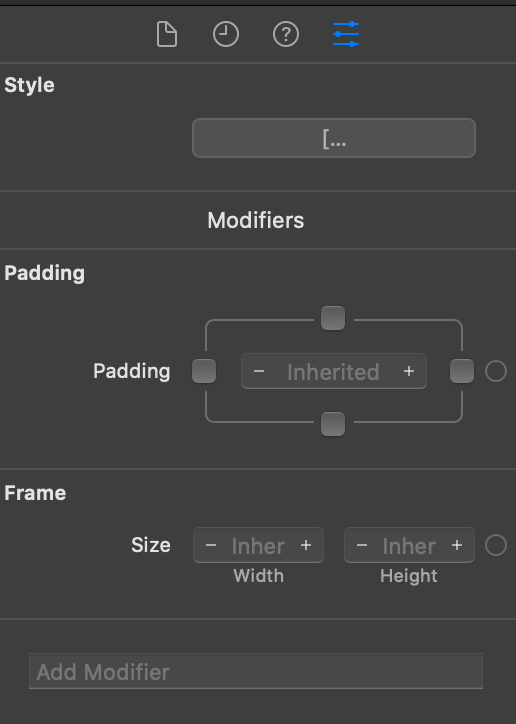Viewport: 516px width, 724px height.
Task: Toggle the top padding edge checkbox
Action: (x=333, y=318)
